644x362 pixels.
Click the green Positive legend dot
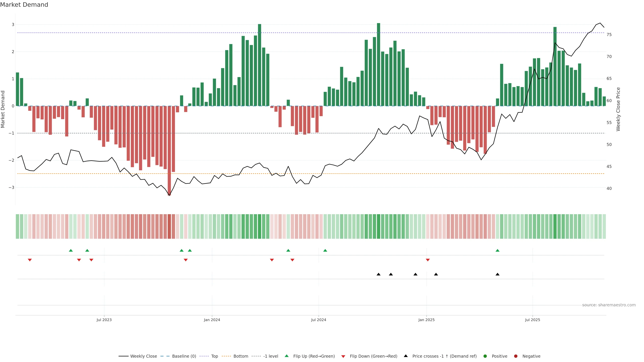click(x=485, y=356)
